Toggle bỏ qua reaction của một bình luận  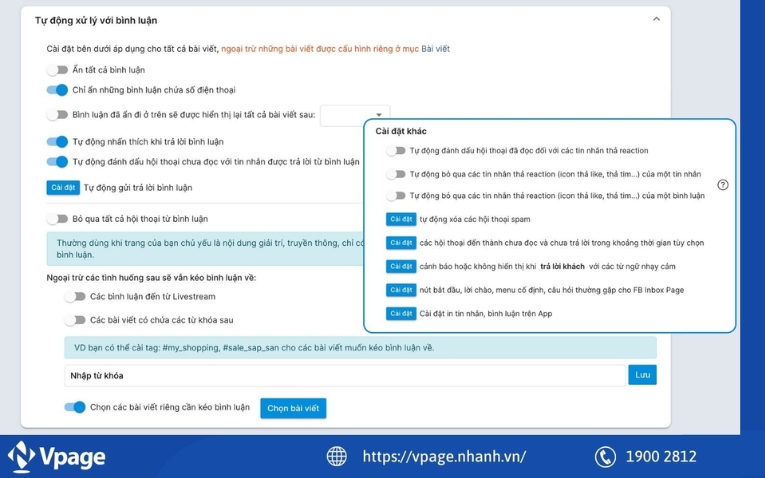(396, 195)
